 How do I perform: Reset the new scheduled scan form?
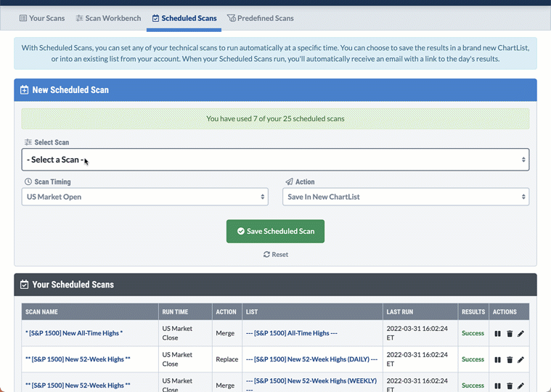(x=275, y=255)
